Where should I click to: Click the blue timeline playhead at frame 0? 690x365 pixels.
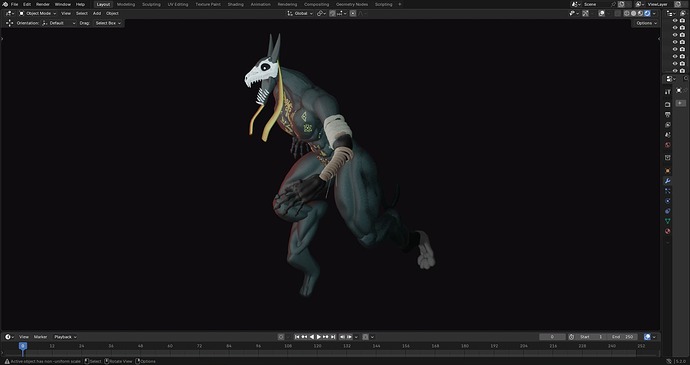(x=23, y=346)
